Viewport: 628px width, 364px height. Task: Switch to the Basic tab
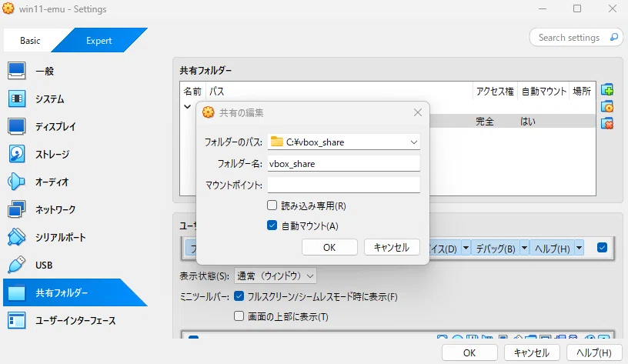[30, 41]
